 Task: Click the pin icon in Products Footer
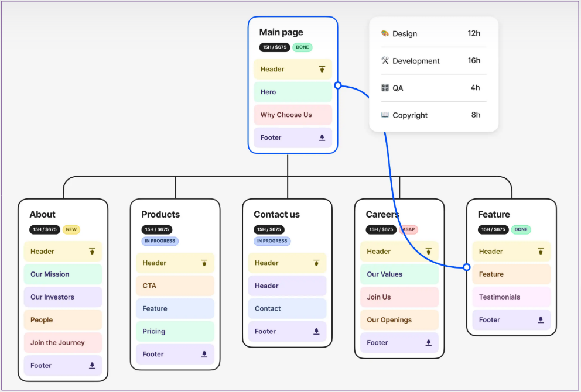pyautogui.click(x=204, y=354)
